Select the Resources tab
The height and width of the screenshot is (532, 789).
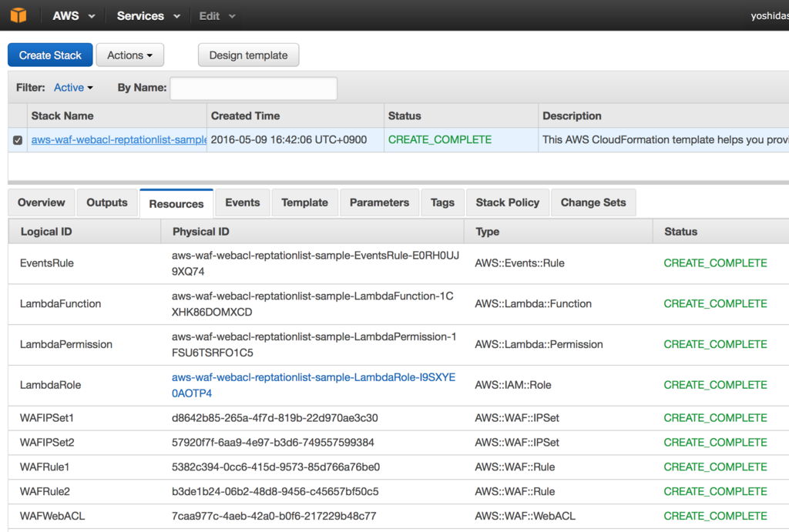pyautogui.click(x=176, y=204)
